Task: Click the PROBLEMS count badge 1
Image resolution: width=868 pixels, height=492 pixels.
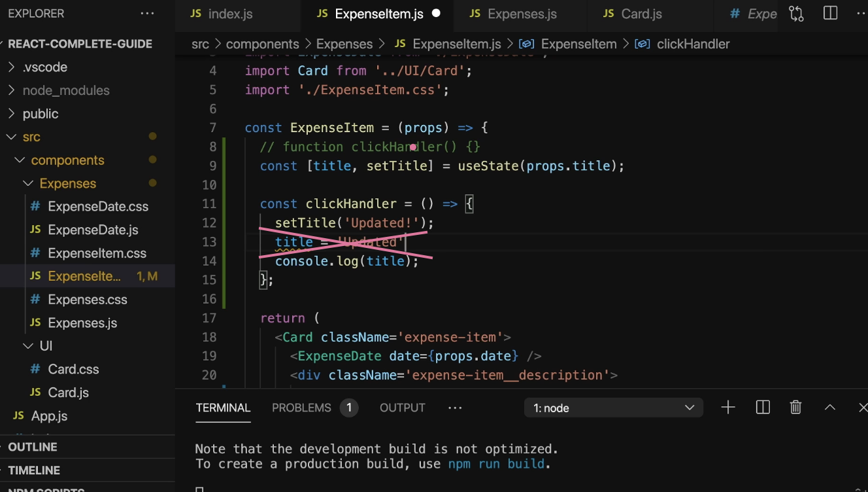Action: pos(349,408)
